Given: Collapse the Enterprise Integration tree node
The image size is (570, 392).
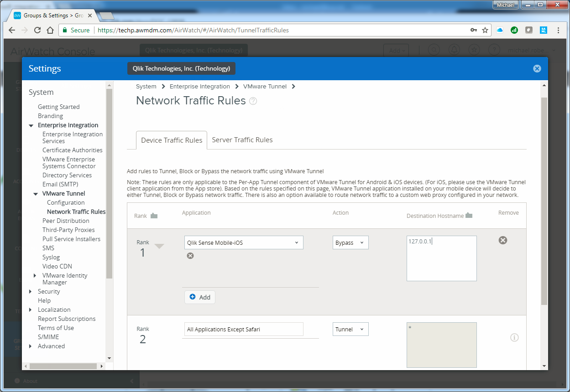Looking at the screenshot, I should pos(31,125).
